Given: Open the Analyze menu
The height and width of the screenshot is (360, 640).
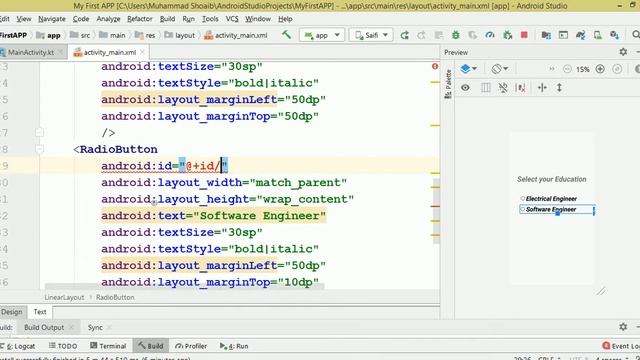Looking at the screenshot, I should click(108, 19).
